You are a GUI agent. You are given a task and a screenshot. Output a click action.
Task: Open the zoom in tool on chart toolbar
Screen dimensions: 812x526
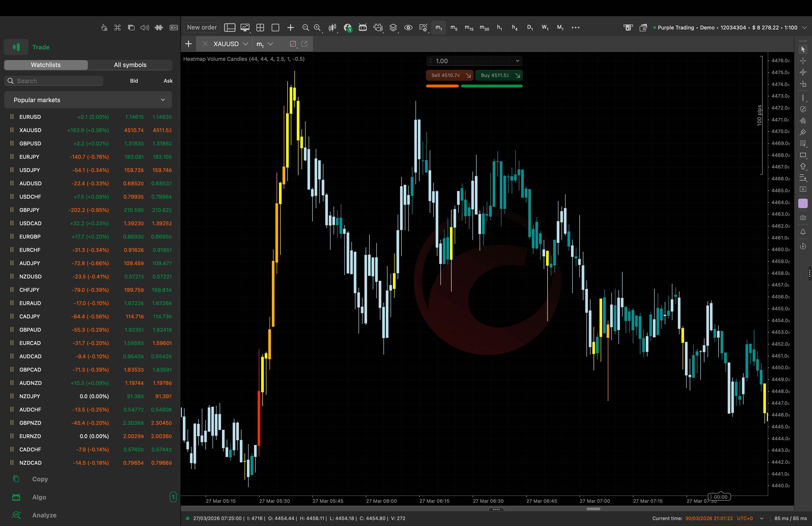[x=317, y=28]
